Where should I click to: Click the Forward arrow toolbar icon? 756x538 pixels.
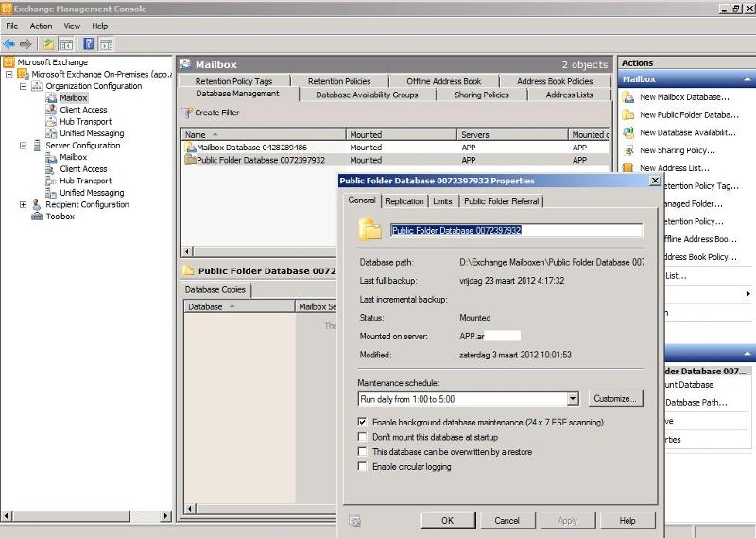[26, 44]
